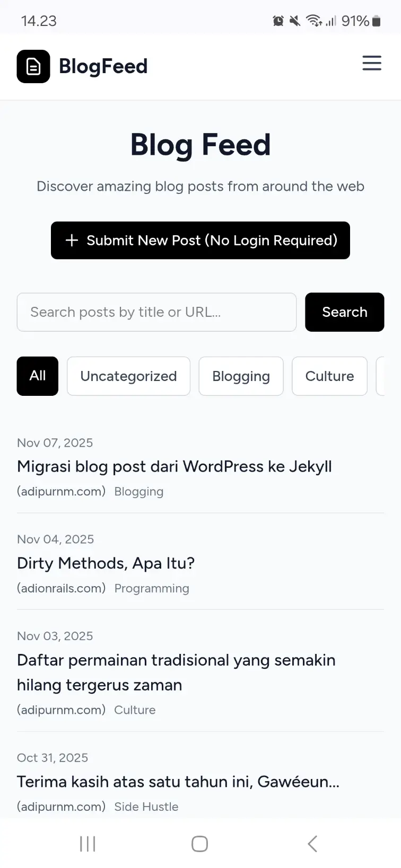Open the post titled Dirty Methods, Apa Itu?
Image resolution: width=401 pixels, height=868 pixels.
click(x=106, y=563)
